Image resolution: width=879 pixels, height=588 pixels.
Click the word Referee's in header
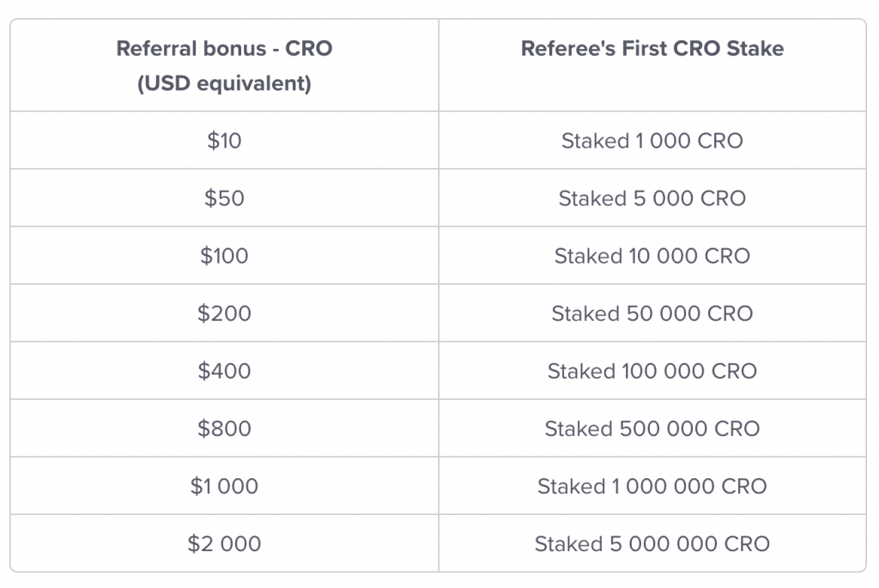[568, 48]
